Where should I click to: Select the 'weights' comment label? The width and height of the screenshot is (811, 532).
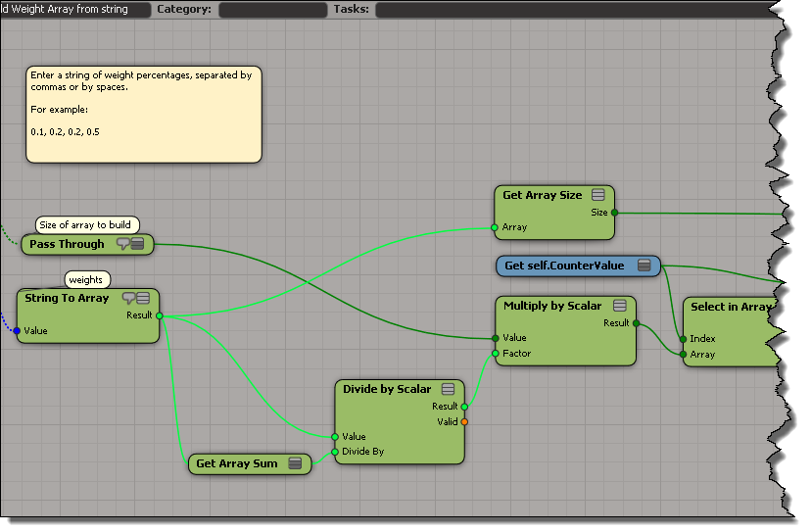85,280
